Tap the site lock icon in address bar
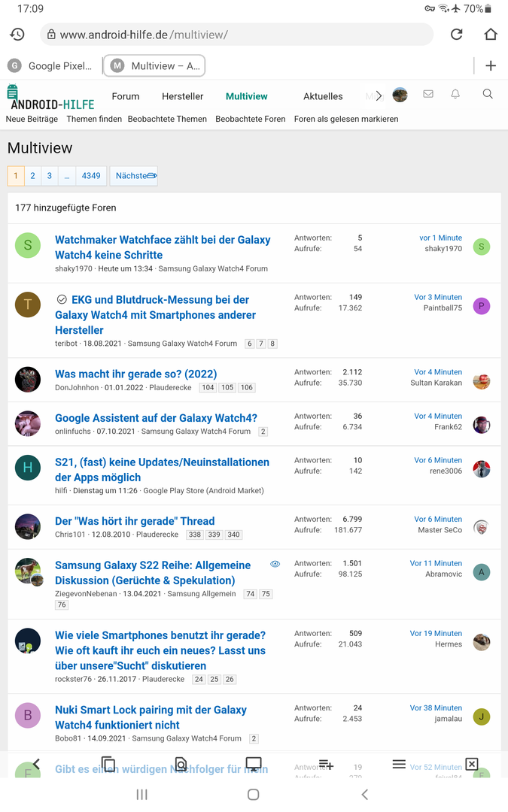 [51, 35]
